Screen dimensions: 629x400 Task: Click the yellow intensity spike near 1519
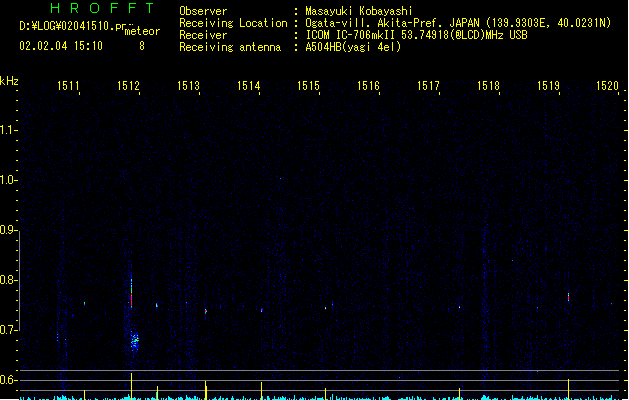pos(568,389)
